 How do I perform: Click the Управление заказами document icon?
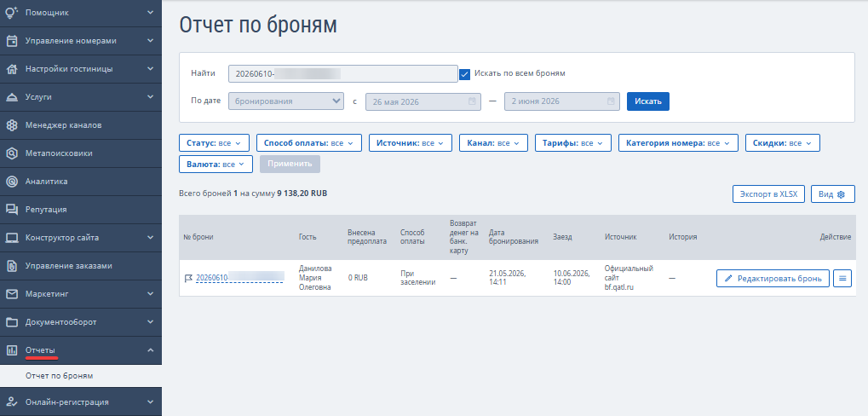(x=12, y=266)
